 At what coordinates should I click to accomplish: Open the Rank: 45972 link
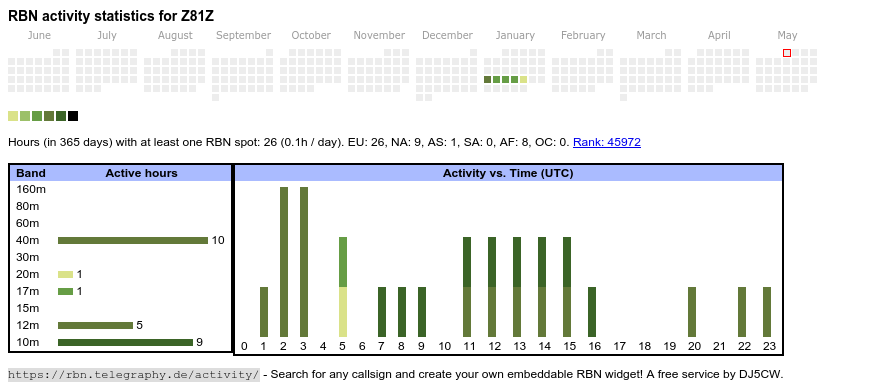click(x=606, y=142)
